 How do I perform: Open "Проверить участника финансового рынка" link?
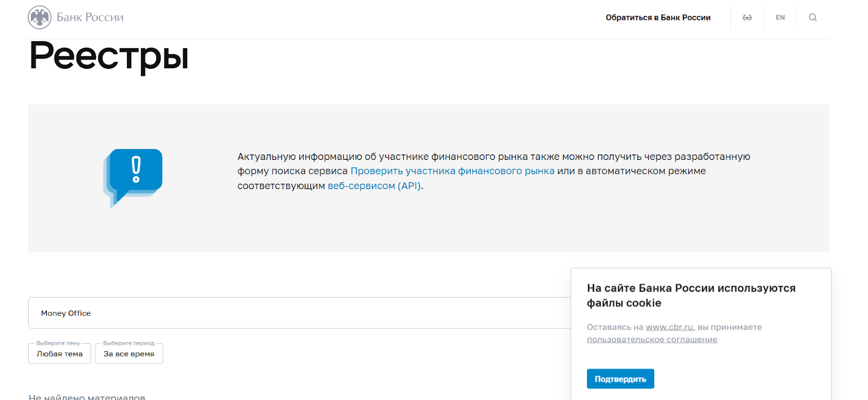pyautogui.click(x=452, y=171)
